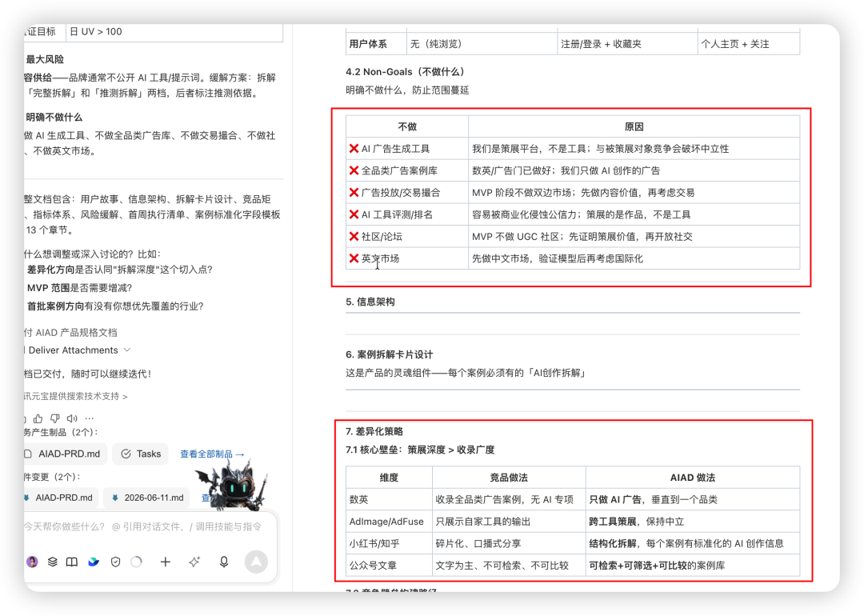Click the 不做 column header
Screen dimensions: 864x616
coord(407,126)
